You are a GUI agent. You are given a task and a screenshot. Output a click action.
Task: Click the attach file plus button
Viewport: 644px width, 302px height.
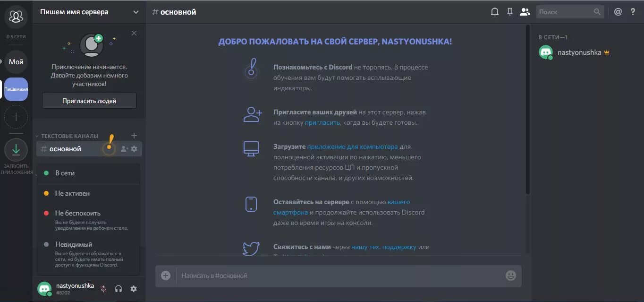point(166,276)
